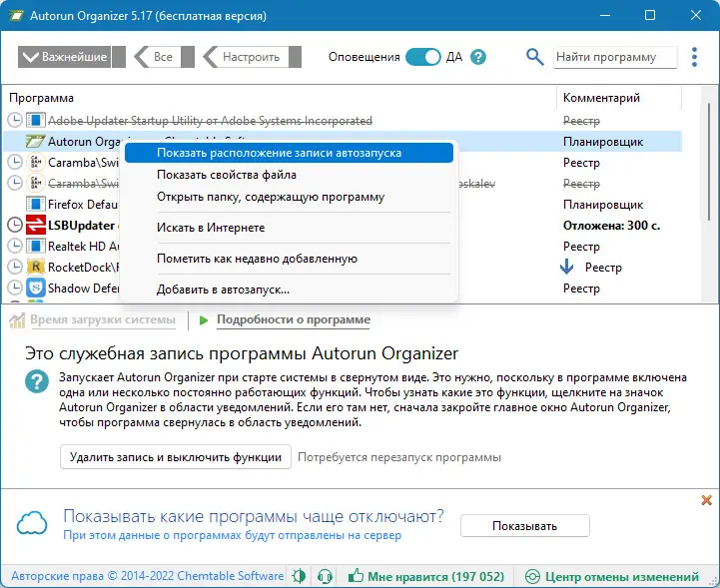Click the program list vertical scrollbar
Viewport: 720px width, 588px height.
709,161
